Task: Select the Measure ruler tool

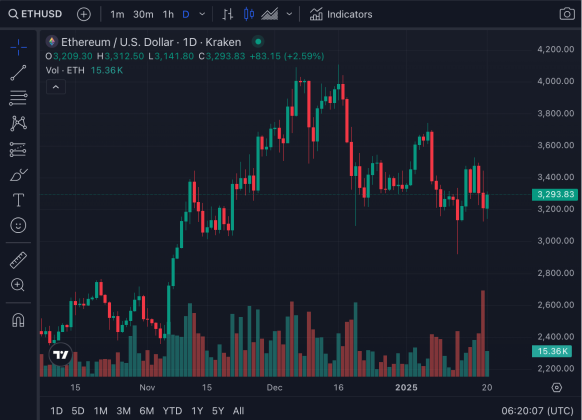Action: (18, 260)
